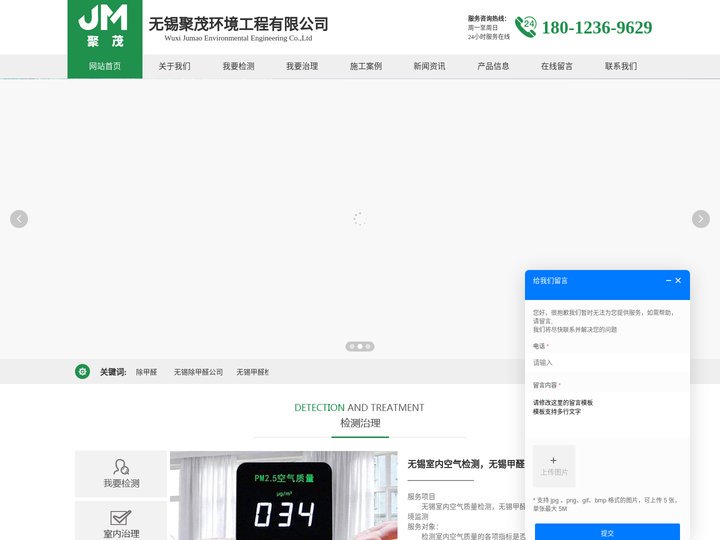Click the 无锡除甲醛公司 keyword link

point(198,372)
